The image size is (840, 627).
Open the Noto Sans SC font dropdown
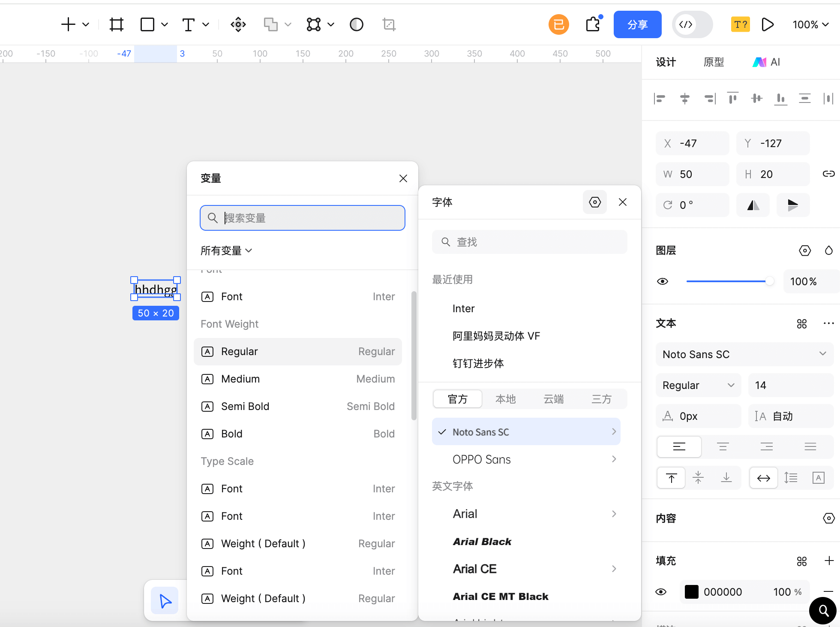coord(744,354)
